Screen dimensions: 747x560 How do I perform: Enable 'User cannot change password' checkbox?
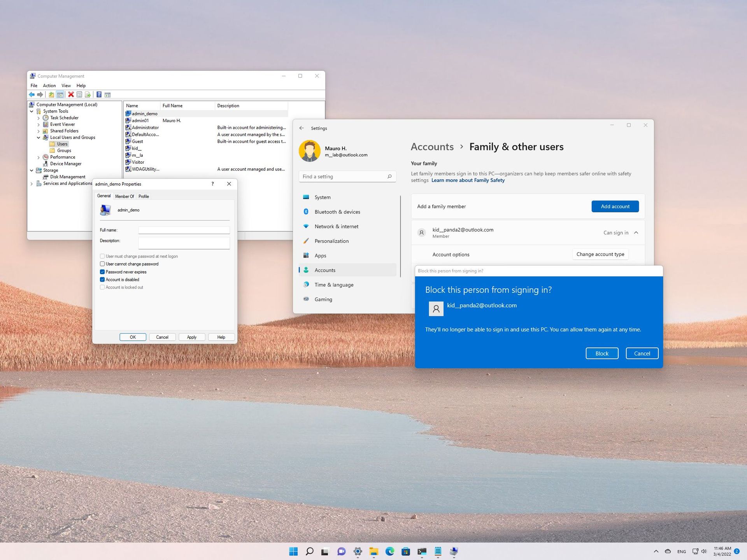(102, 264)
